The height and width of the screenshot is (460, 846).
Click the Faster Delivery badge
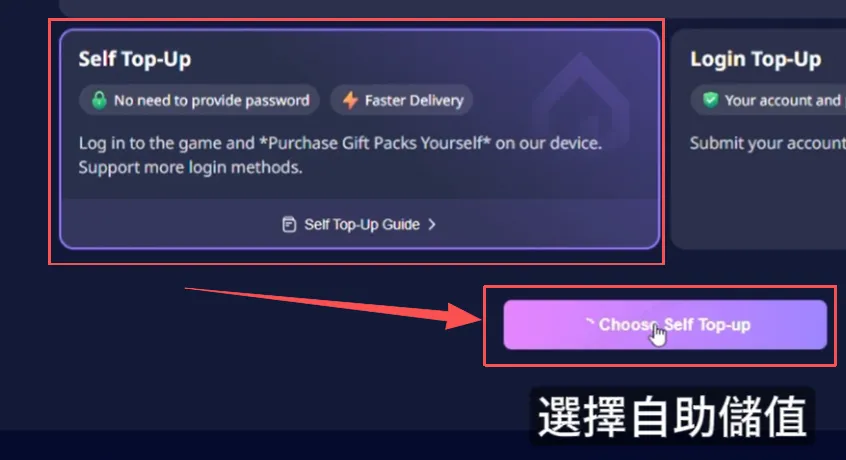(401, 100)
